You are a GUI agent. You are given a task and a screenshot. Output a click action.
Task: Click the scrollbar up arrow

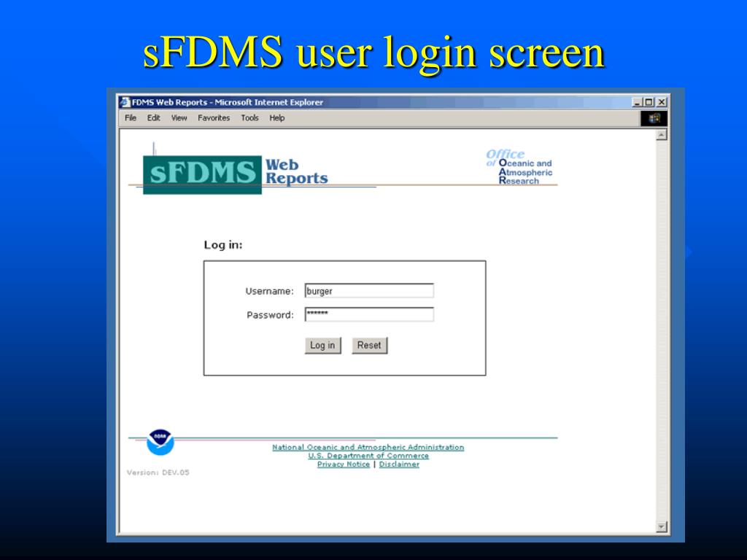tap(661, 135)
